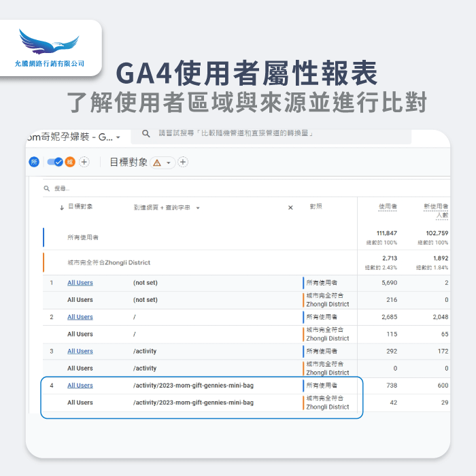Click the orange 城 comparison chip

click(x=69, y=162)
